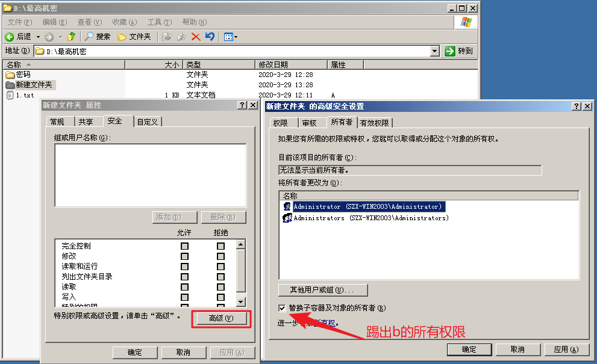The width and height of the screenshot is (597, 364).
Task: Click the Windows flag logo icon
Action: (466, 22)
